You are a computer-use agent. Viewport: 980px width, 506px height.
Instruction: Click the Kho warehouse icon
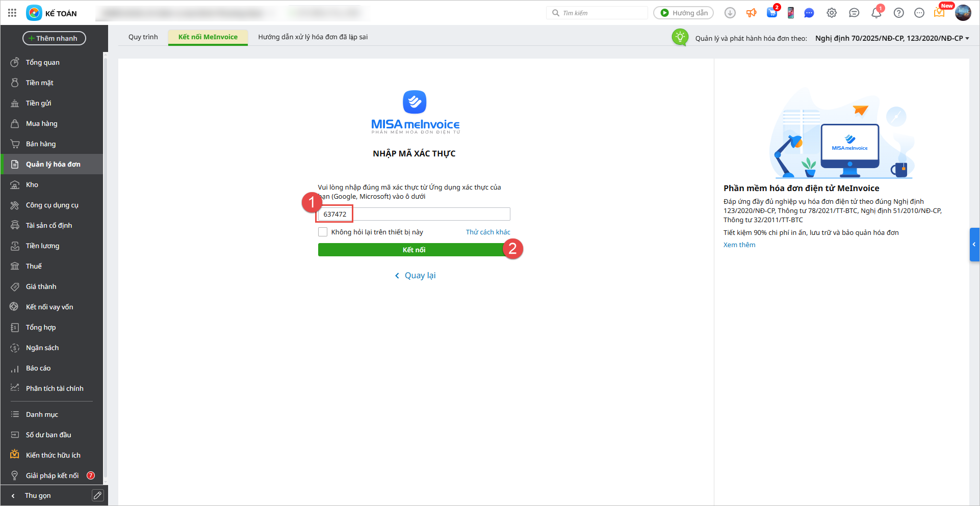point(15,184)
